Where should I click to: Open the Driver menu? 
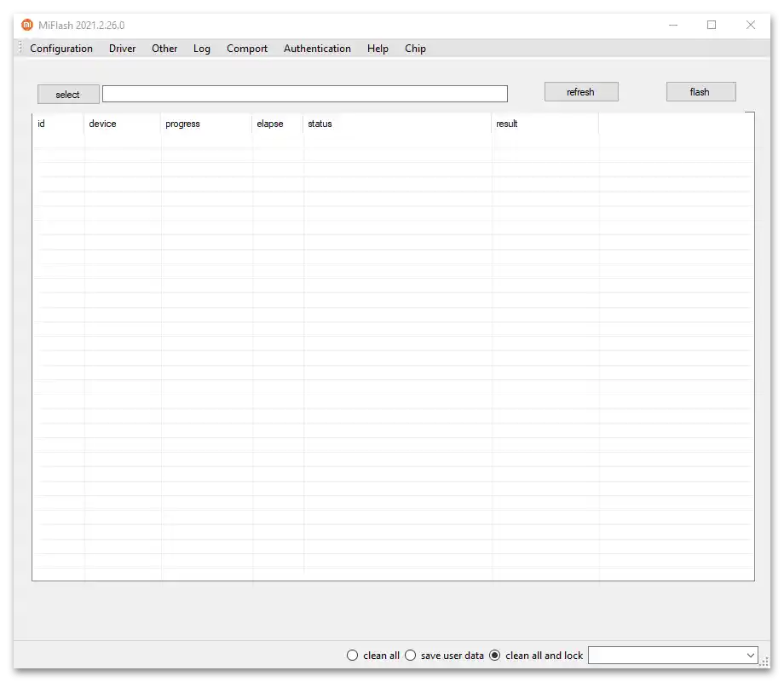[122, 49]
